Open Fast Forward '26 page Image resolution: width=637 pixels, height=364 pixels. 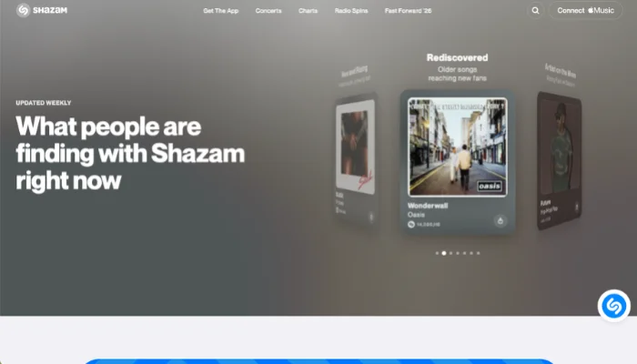[x=408, y=11]
